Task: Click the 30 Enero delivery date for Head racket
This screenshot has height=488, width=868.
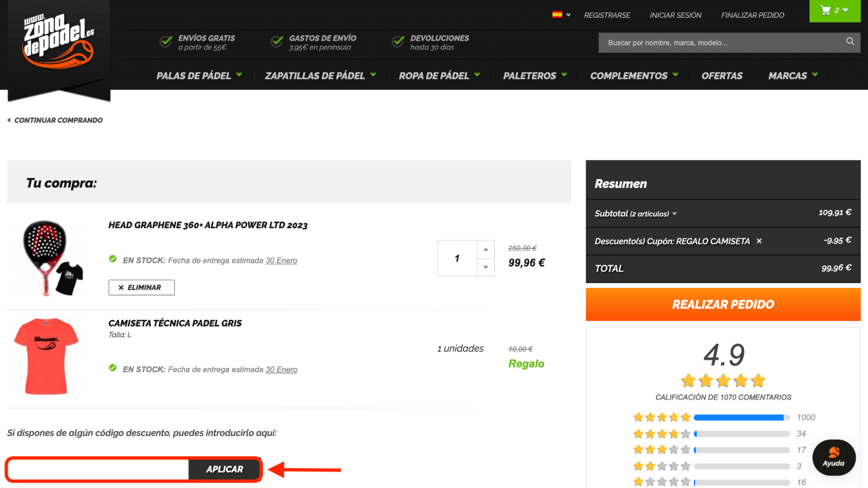Action: (281, 261)
